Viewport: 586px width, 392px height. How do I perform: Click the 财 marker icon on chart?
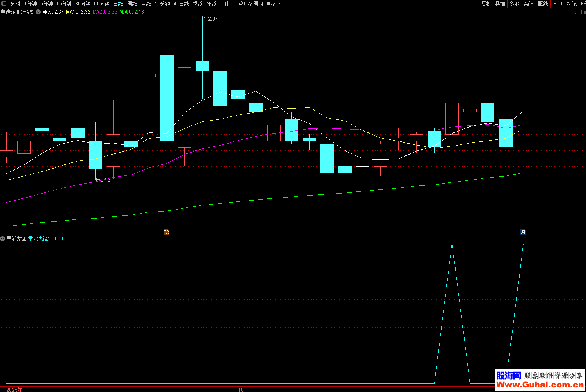[x=523, y=232]
